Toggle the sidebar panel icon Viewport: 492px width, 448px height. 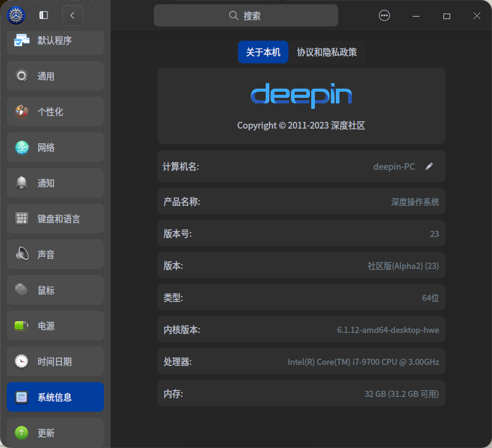(44, 15)
